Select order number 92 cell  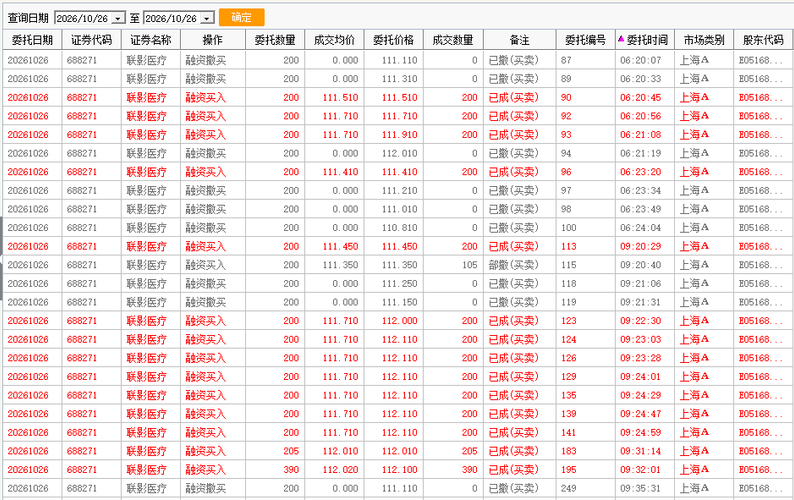point(586,116)
